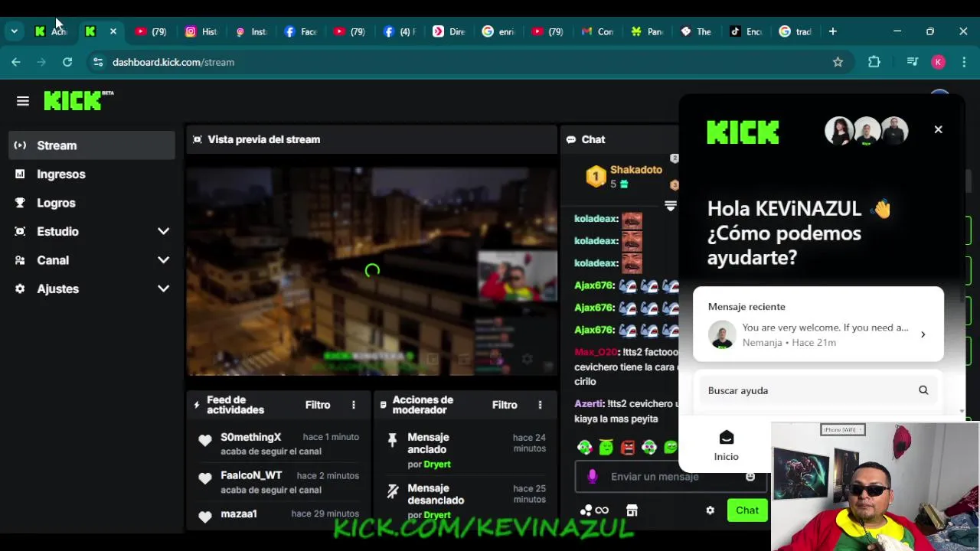Click mazaa1 follower entry
The width and height of the screenshot is (980, 551).
[x=279, y=516]
